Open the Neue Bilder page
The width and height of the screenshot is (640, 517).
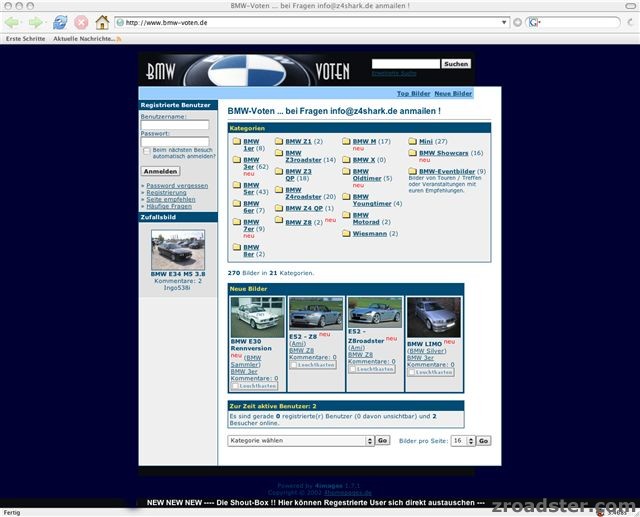click(x=453, y=93)
